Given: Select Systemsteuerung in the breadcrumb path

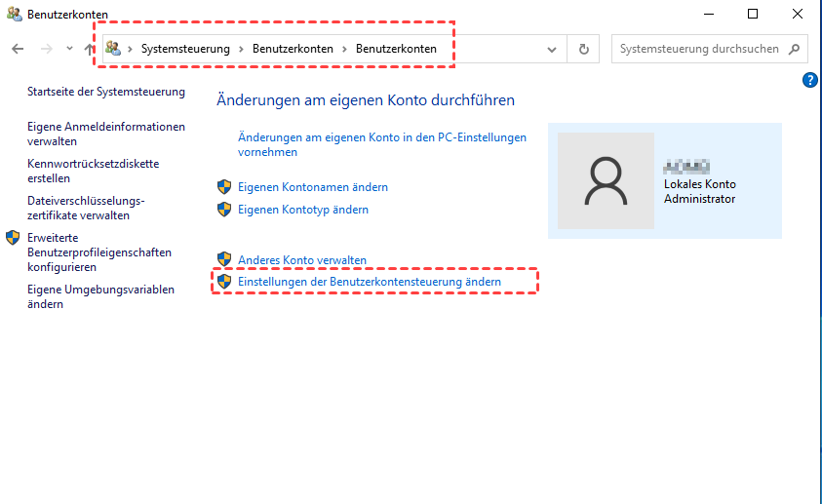Looking at the screenshot, I should (x=185, y=49).
